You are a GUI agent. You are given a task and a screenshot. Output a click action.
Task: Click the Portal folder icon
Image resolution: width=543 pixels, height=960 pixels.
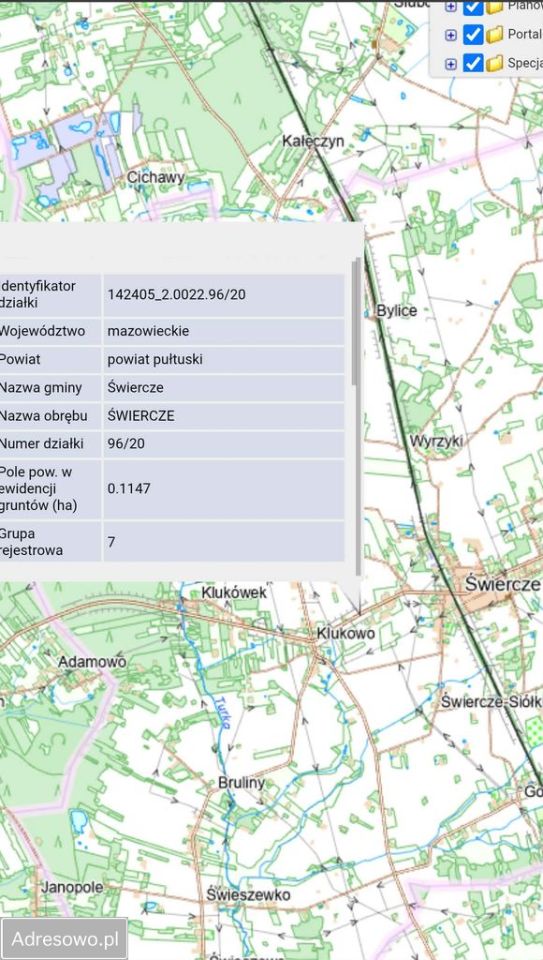495,34
